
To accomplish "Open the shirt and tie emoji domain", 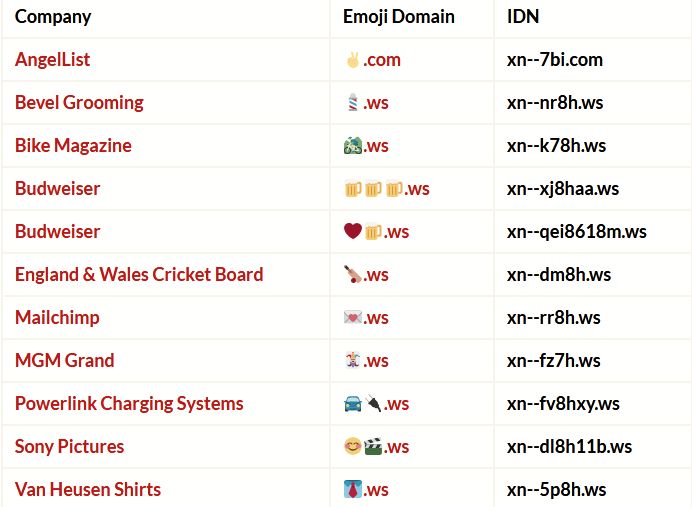I will 366,489.
